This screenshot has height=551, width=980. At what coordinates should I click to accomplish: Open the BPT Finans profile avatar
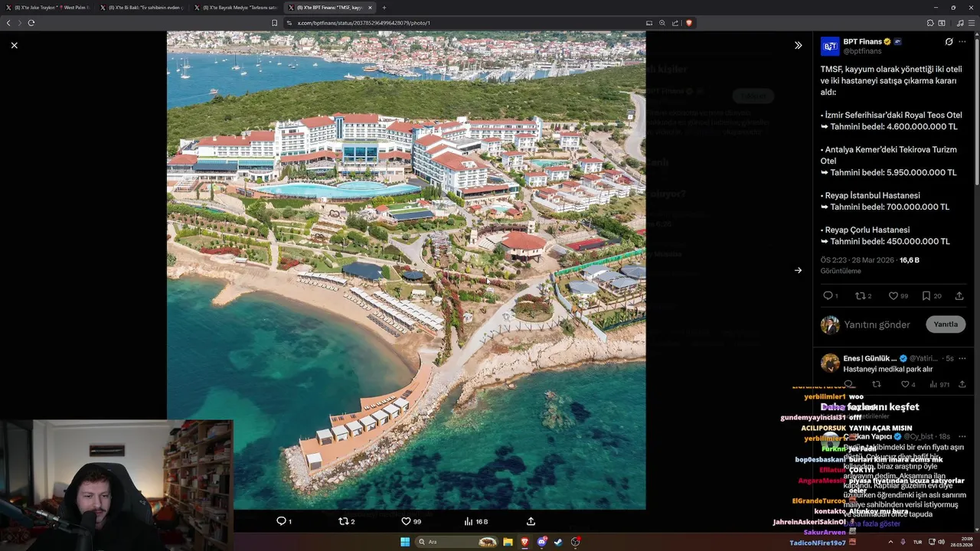coord(830,46)
